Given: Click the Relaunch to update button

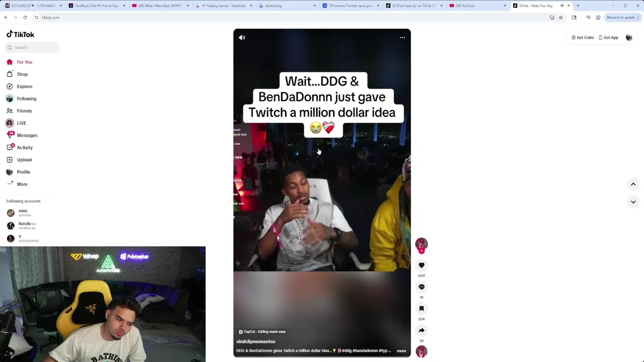Looking at the screenshot, I should coord(620,18).
